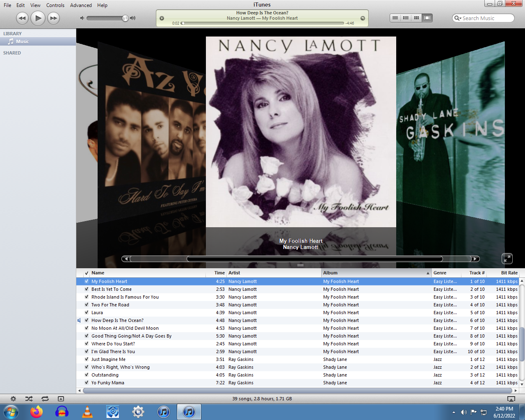Open the Edit menu
525x420 pixels.
pos(21,5)
